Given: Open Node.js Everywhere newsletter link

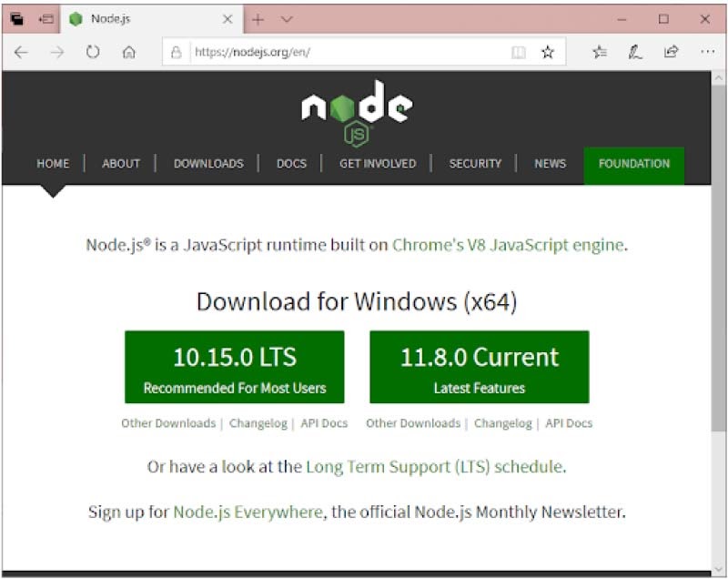Looking at the screenshot, I should [248, 512].
